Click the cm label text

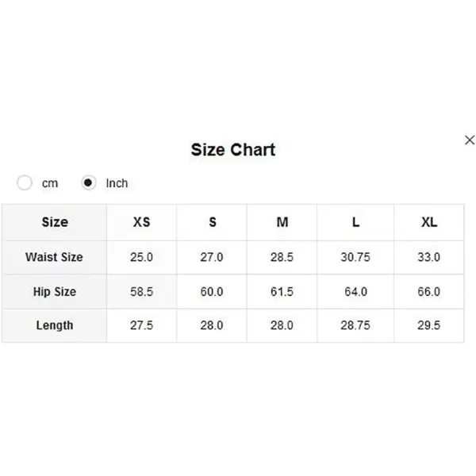[50, 183]
